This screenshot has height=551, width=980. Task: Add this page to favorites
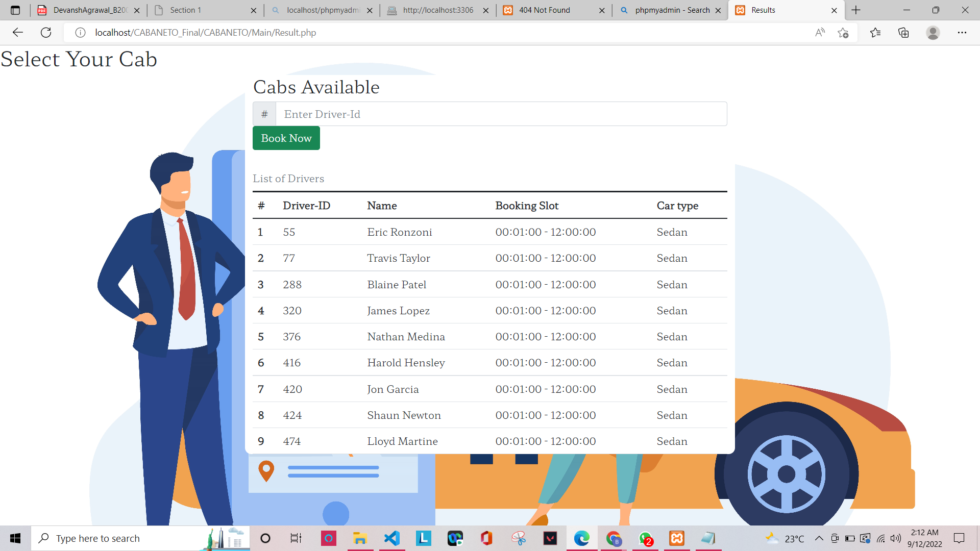click(x=843, y=32)
